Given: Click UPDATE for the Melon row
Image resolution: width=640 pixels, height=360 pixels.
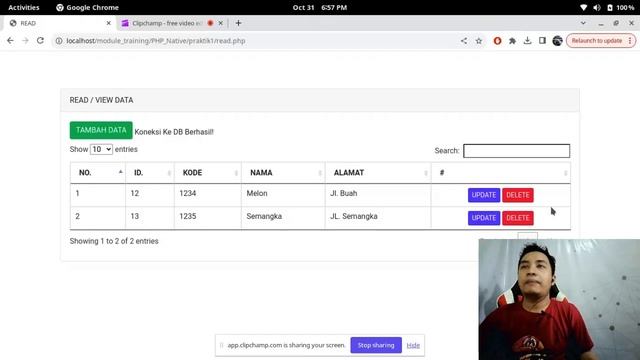Looking at the screenshot, I should pyautogui.click(x=484, y=195).
